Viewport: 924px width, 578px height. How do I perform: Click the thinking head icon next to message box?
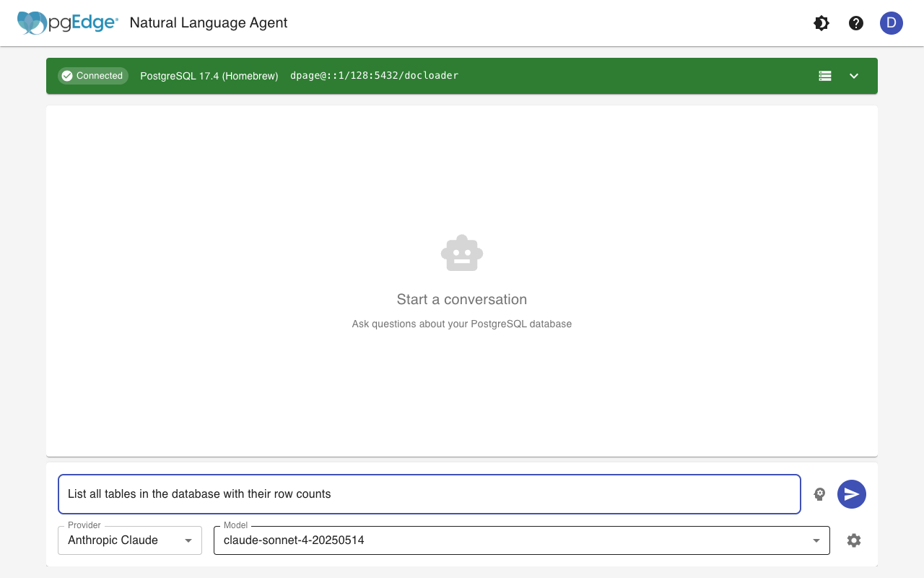[819, 494]
